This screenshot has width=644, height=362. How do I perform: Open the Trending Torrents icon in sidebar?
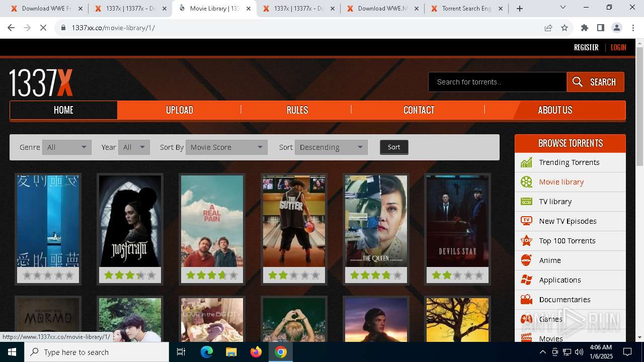click(526, 162)
